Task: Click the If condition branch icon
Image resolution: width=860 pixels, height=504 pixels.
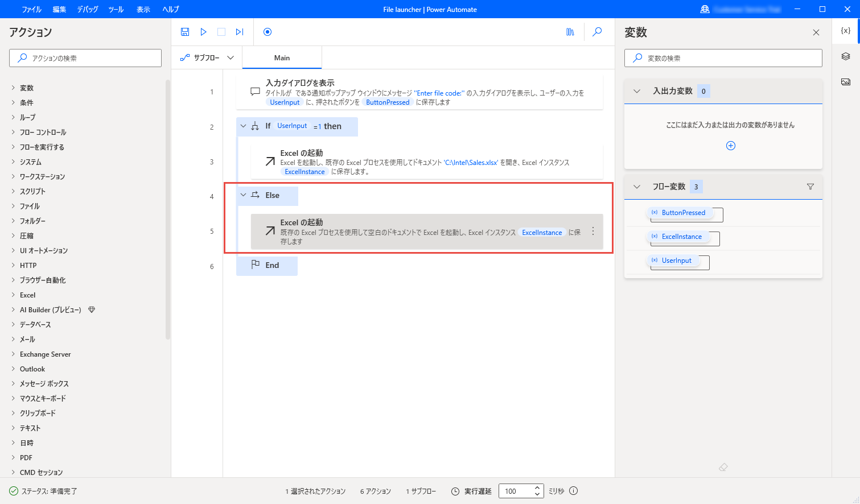Action: click(256, 126)
